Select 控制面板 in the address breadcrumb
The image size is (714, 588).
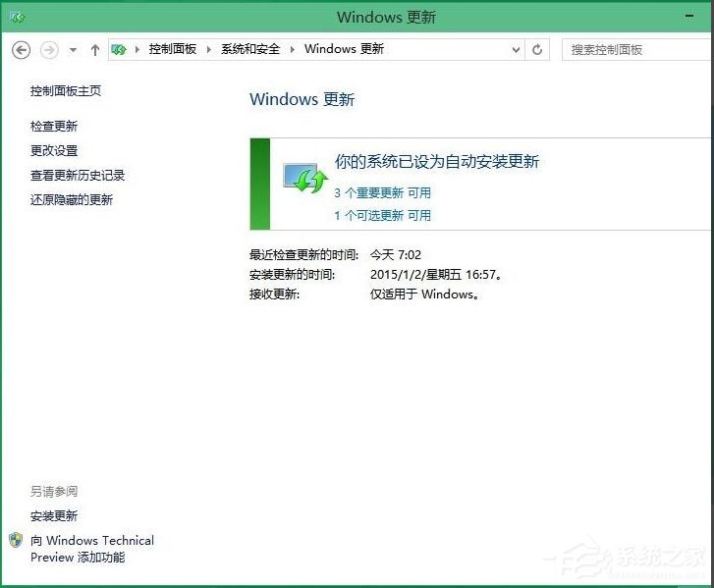click(x=173, y=49)
